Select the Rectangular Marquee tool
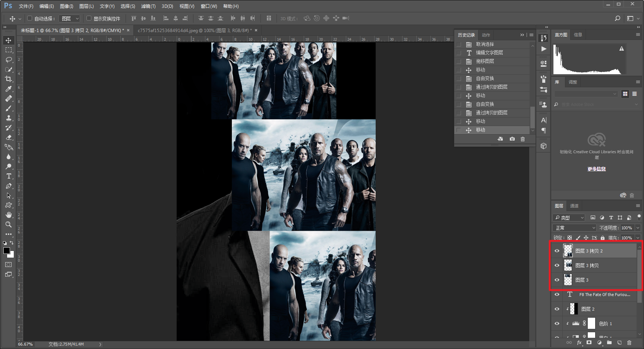 click(x=9, y=50)
